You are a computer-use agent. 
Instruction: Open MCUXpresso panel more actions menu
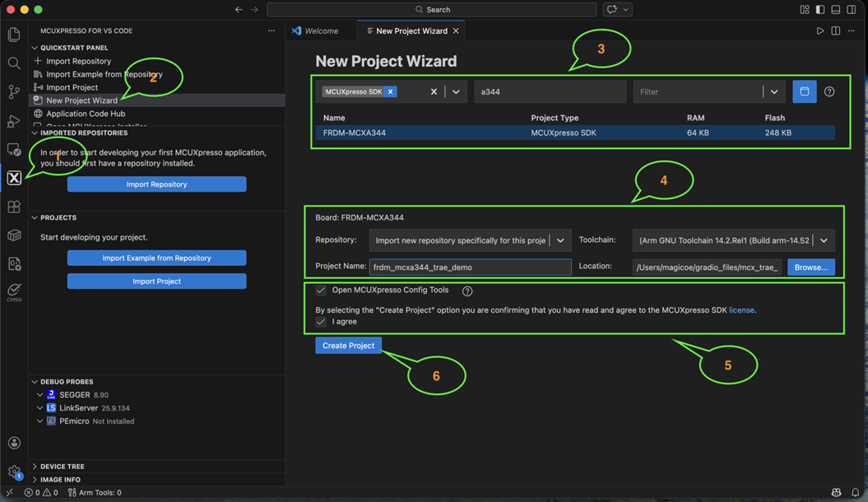coord(272,31)
